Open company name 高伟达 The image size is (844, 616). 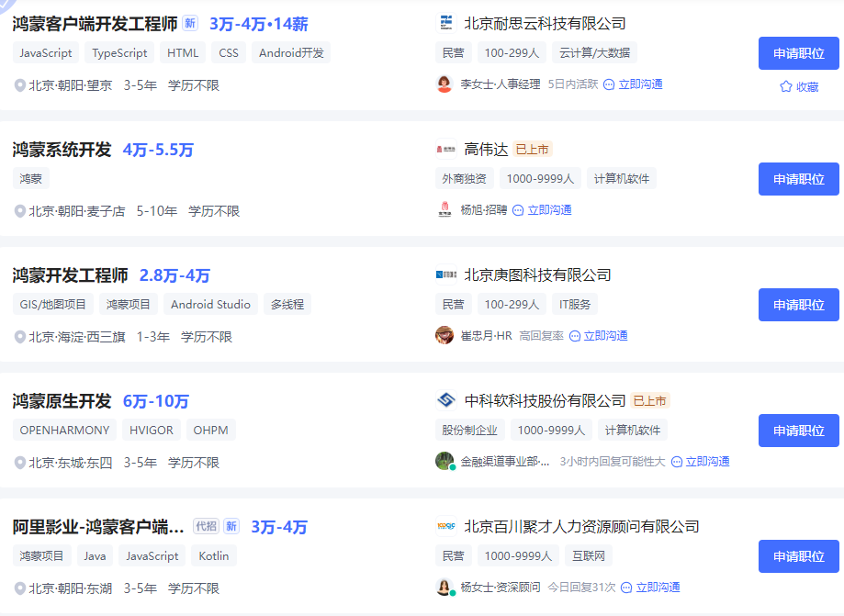486,150
